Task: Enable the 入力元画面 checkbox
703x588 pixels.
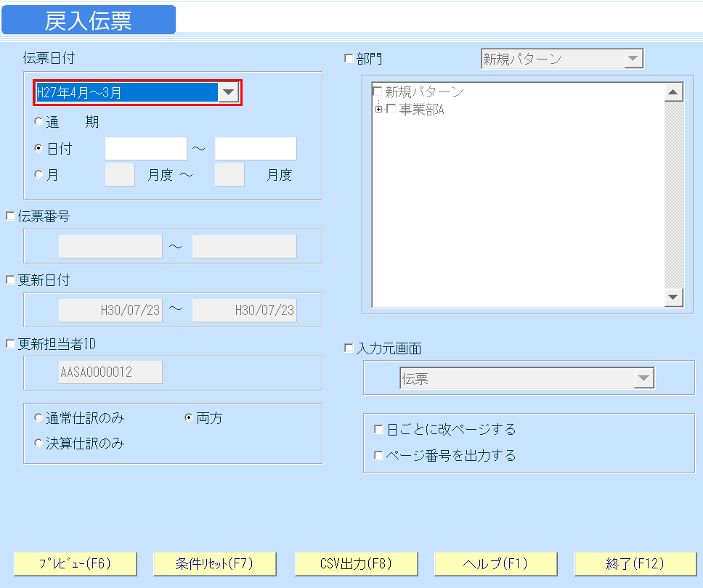Action: 346,348
